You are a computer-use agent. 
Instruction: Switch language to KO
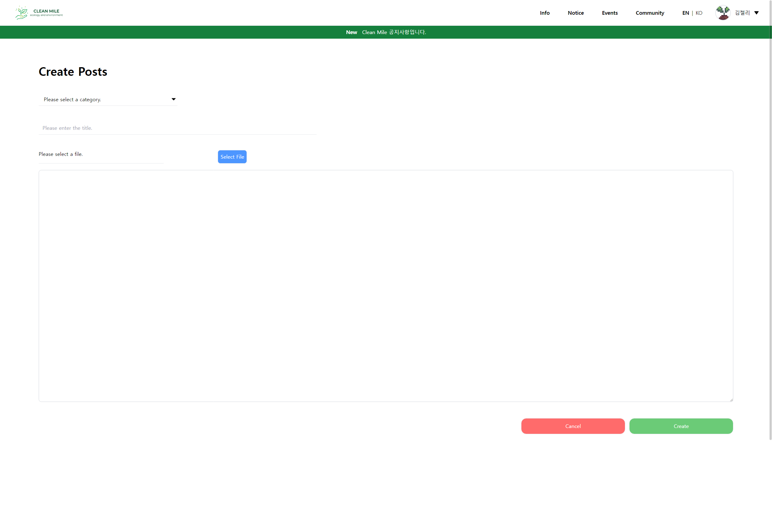[x=699, y=13]
